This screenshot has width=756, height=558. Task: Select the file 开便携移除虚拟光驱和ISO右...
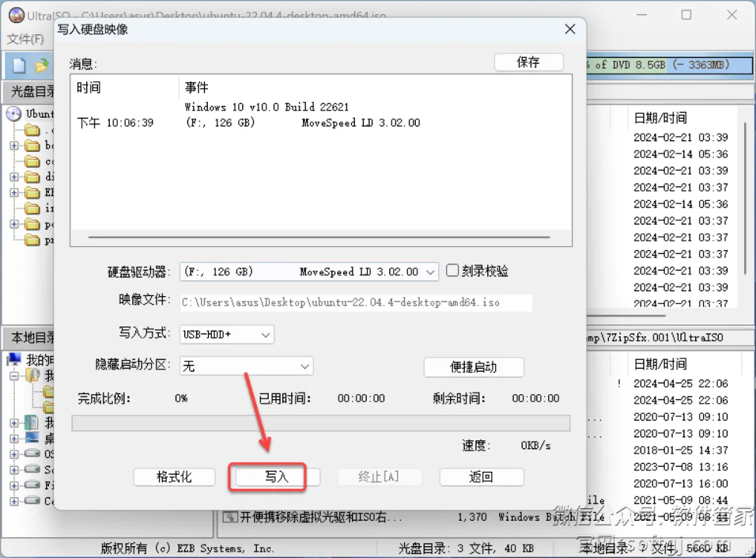(321, 517)
